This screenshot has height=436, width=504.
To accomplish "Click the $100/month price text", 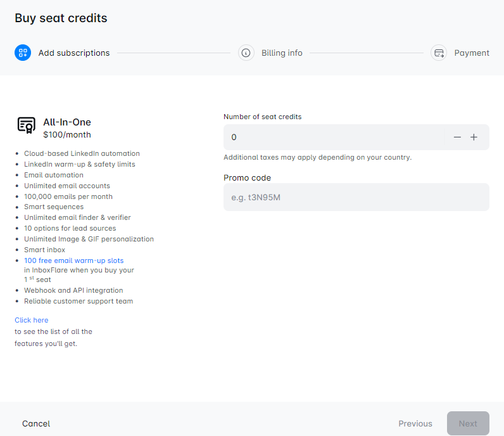I will click(x=67, y=135).
